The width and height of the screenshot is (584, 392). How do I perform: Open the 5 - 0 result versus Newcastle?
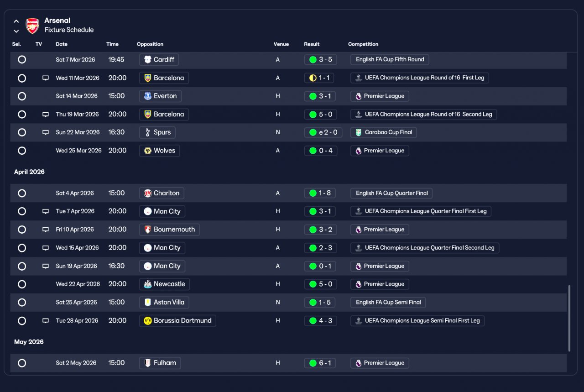click(x=321, y=284)
